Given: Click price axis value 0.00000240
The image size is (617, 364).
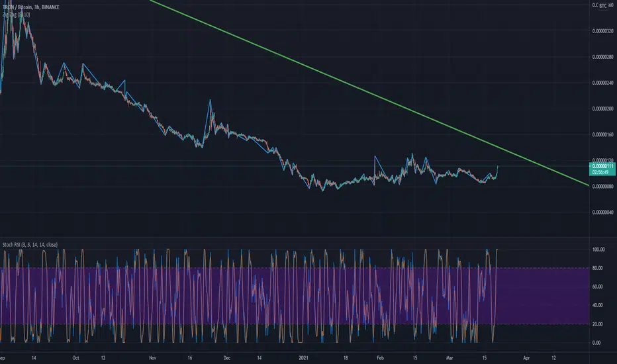Looking at the screenshot, I should click(602, 83).
